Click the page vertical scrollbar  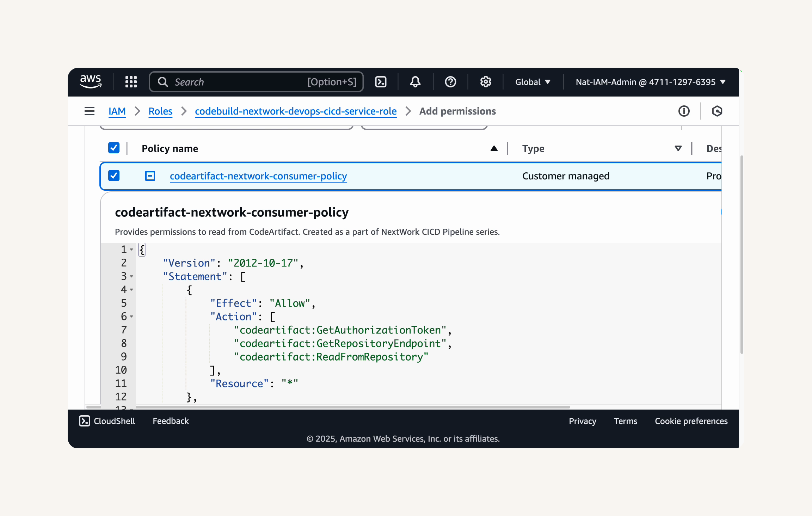[x=742, y=254]
